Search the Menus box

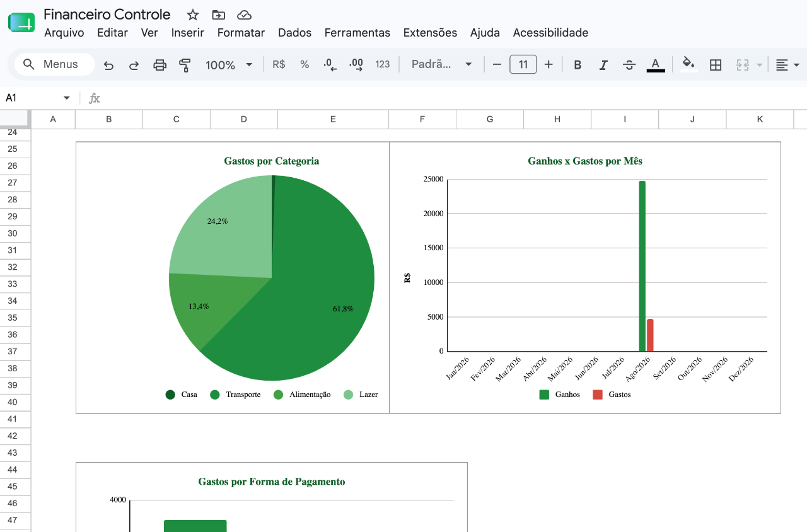point(54,64)
